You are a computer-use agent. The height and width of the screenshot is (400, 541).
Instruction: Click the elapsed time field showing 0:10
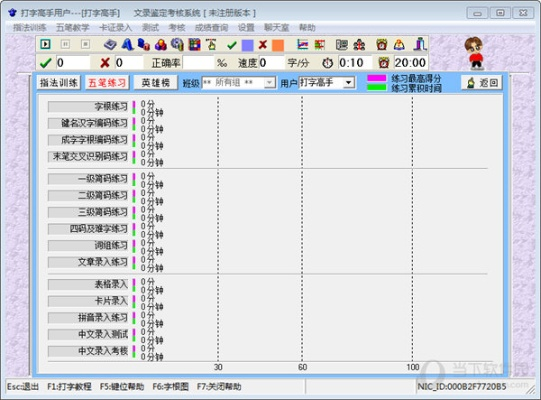tap(355, 63)
